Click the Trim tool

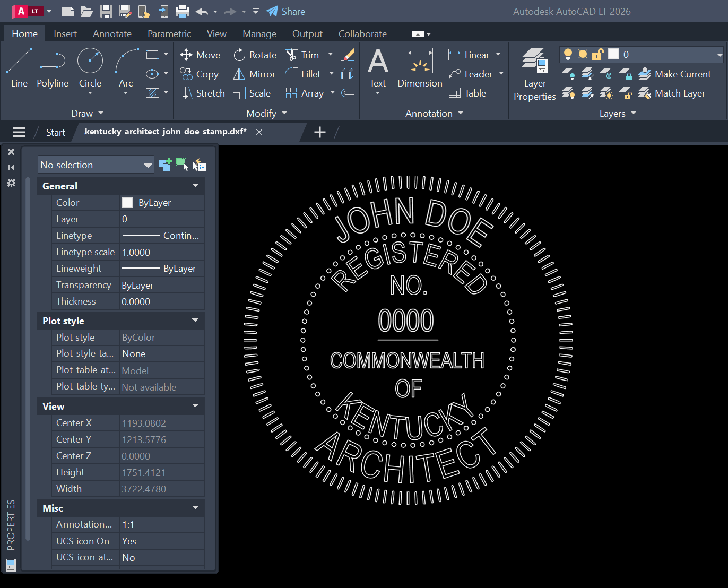[x=302, y=55]
